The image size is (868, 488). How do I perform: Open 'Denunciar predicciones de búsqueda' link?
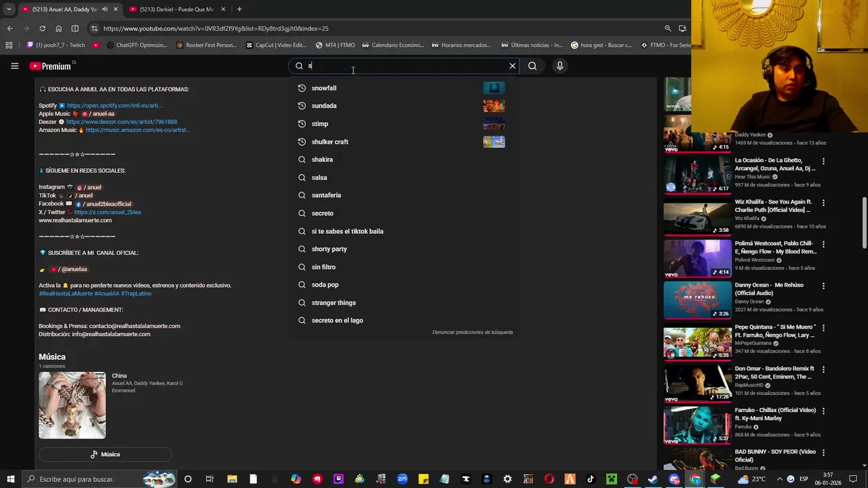[473, 332]
